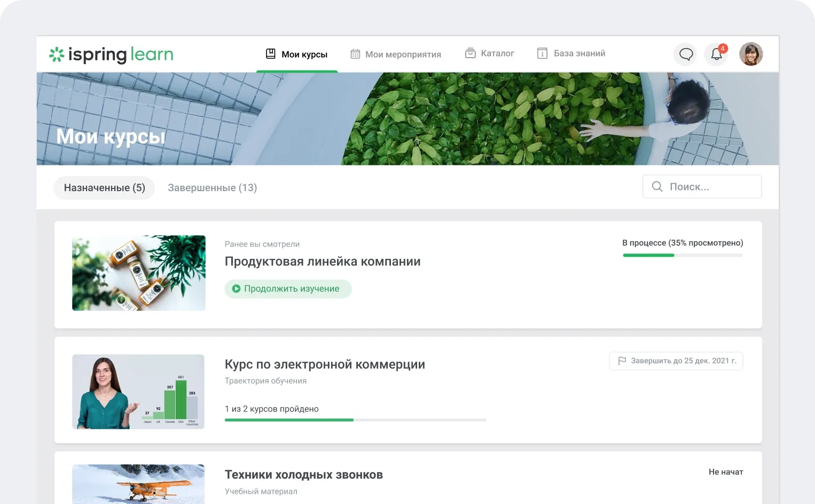
Task: Click the База знаний info icon
Action: tap(542, 53)
